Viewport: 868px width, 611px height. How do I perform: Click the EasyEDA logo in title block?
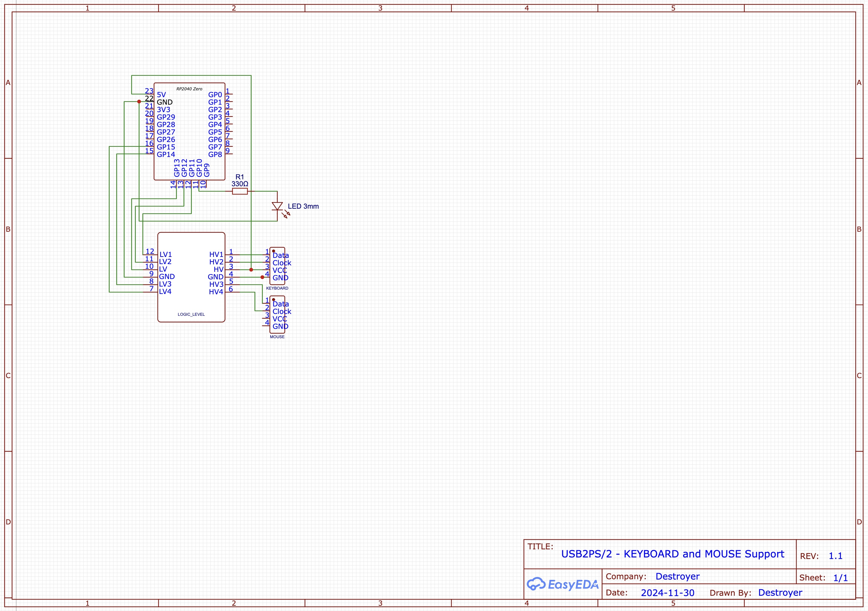point(563,584)
